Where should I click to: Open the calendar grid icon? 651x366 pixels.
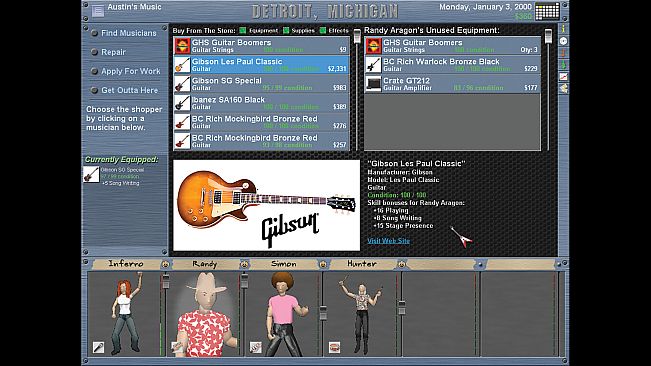[x=547, y=11]
